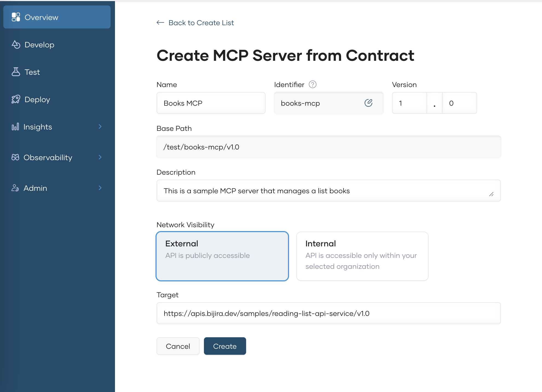Click the edit pencil icon in Identifier field
The image size is (542, 392).
tap(368, 103)
